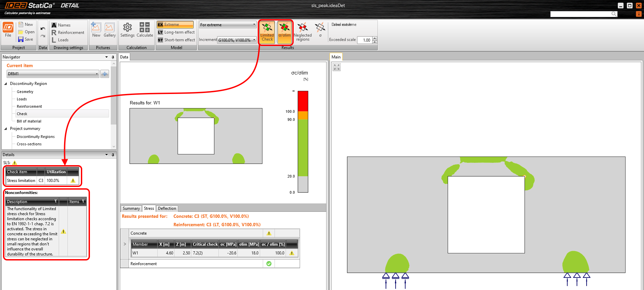
Task: Click the SLS warning icon
Action: (15, 163)
